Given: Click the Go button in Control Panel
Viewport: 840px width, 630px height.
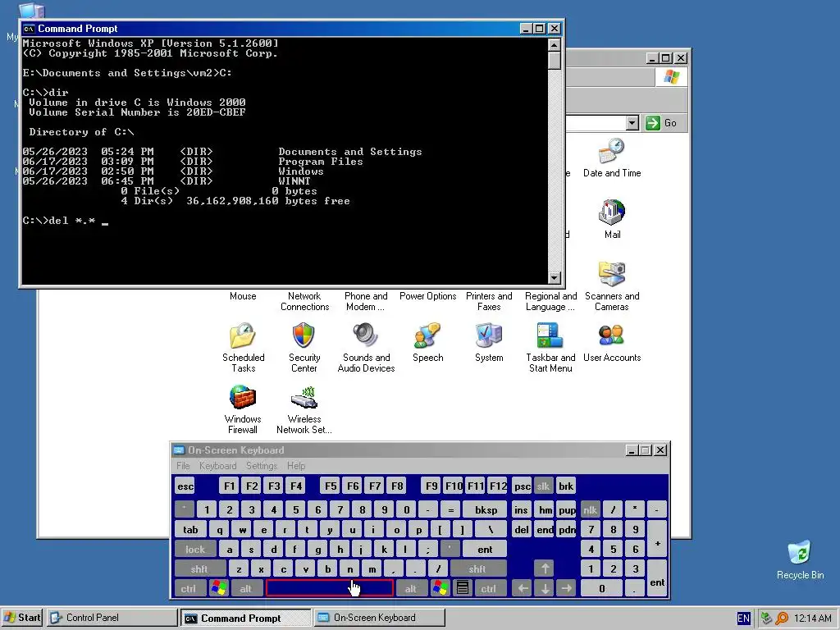Looking at the screenshot, I should click(x=661, y=123).
